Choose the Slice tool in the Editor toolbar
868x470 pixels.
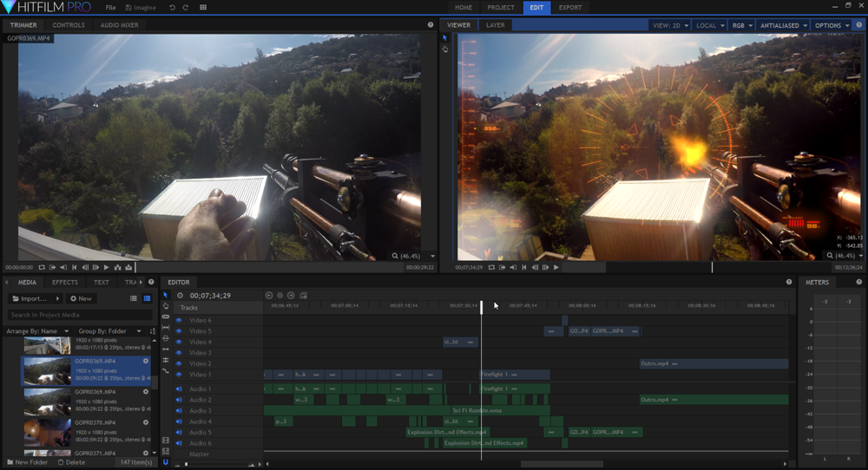click(x=166, y=317)
